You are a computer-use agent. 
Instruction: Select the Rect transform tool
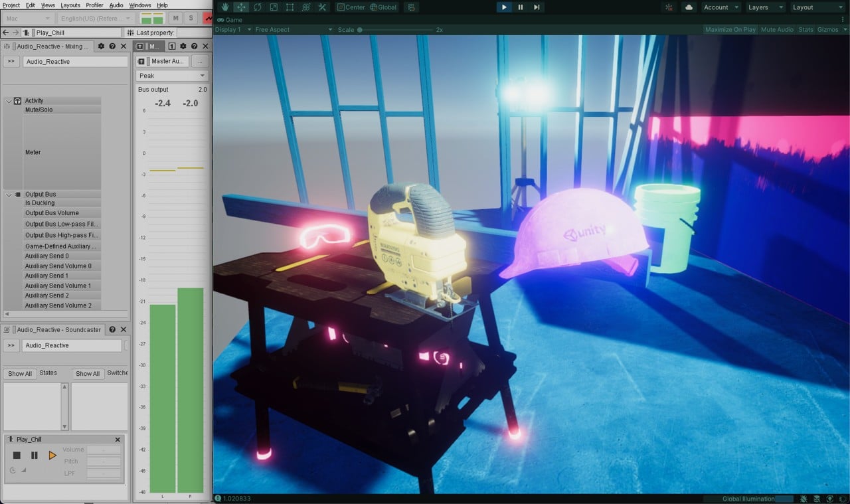(290, 7)
